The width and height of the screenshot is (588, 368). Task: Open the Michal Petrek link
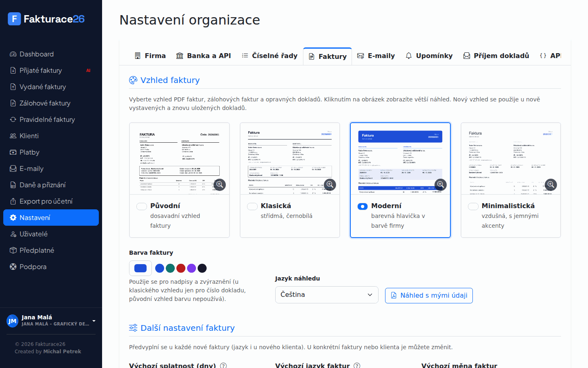(x=62, y=352)
